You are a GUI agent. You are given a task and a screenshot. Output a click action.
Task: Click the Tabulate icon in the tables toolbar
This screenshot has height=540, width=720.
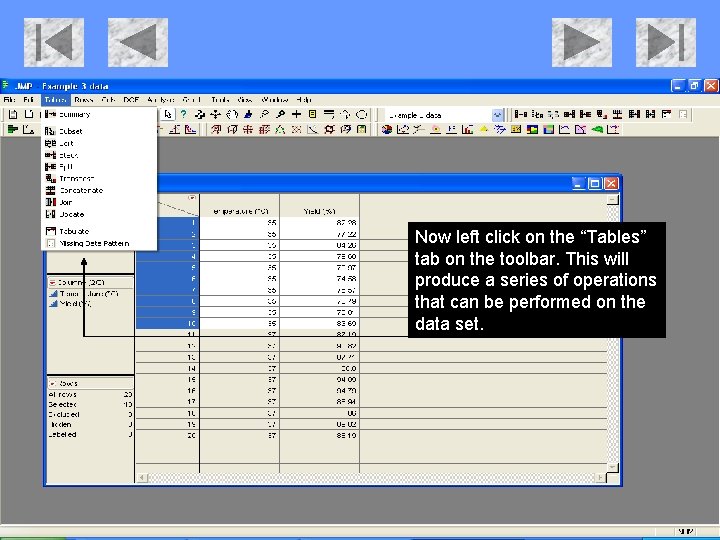(x=667, y=114)
